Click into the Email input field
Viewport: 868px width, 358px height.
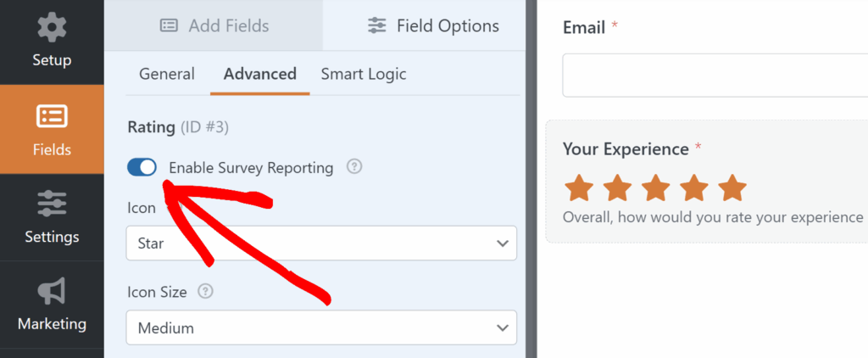click(x=712, y=76)
